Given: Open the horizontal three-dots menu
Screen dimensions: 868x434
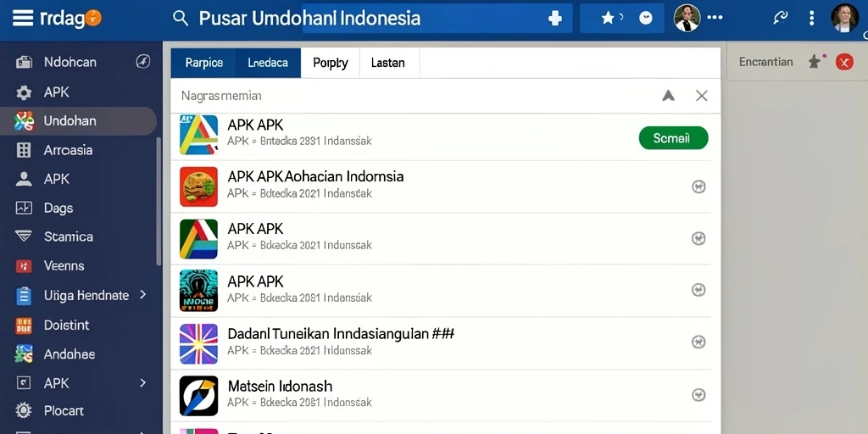Looking at the screenshot, I should (x=715, y=18).
